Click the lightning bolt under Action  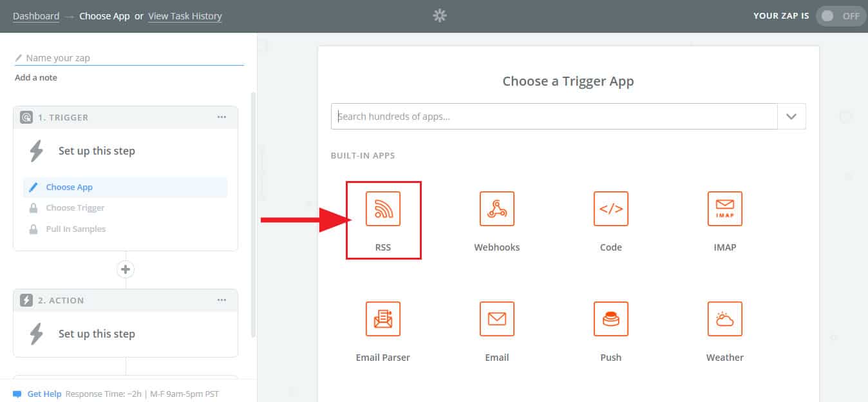[x=37, y=334]
